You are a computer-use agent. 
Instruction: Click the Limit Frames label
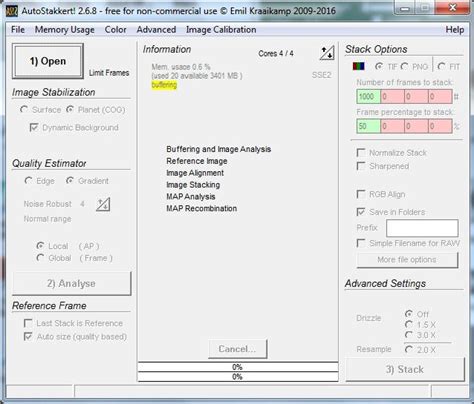tap(109, 73)
